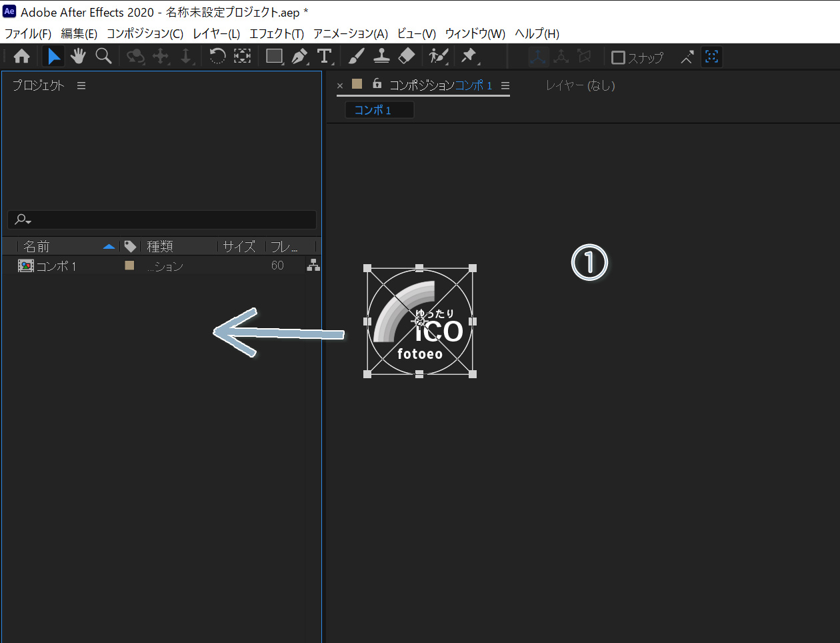Go to the Home screen icon
Viewport: 840px width, 643px height.
coord(21,57)
